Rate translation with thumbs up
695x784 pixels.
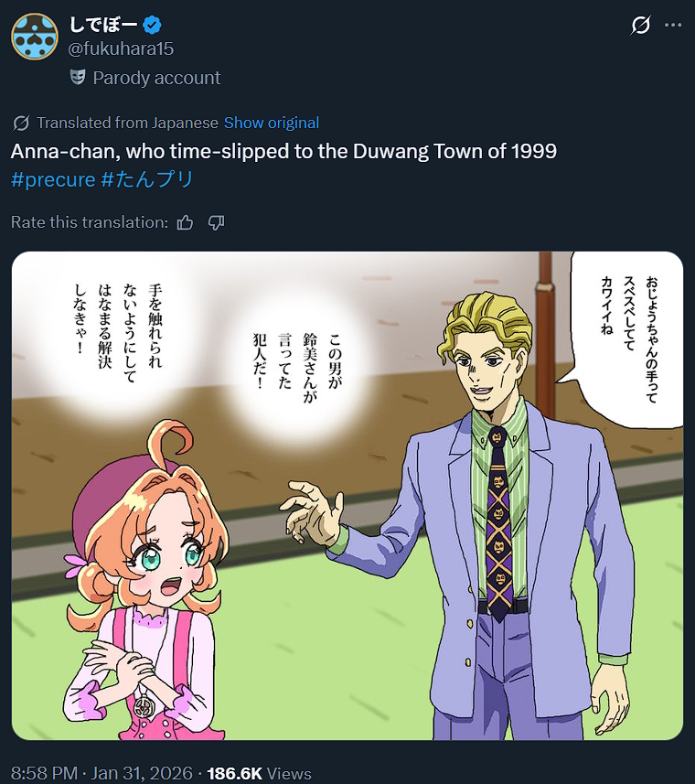185,222
